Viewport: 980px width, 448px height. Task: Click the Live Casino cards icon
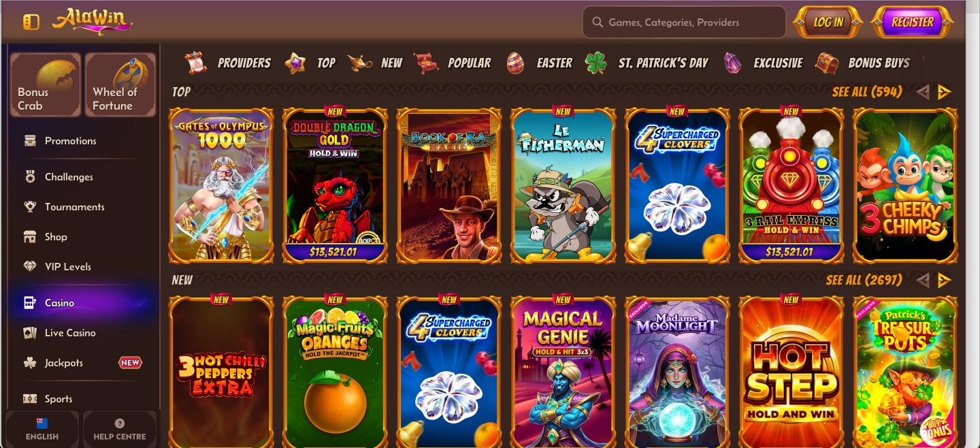pyautogui.click(x=30, y=333)
